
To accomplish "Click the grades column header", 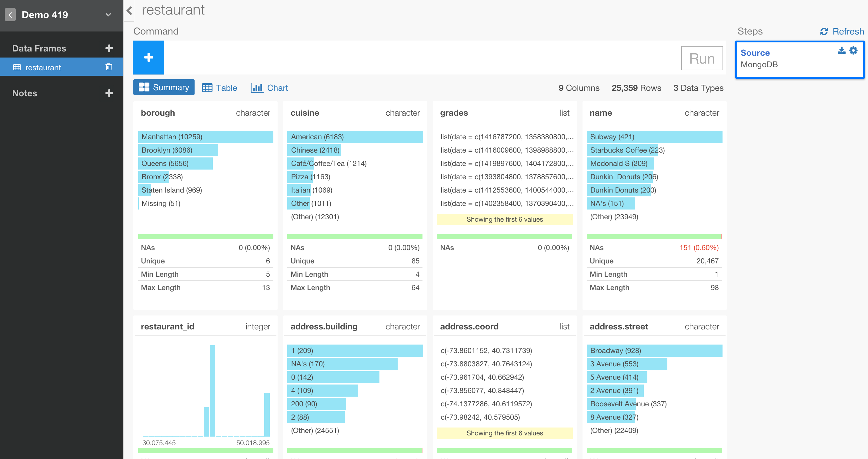I will [x=454, y=113].
